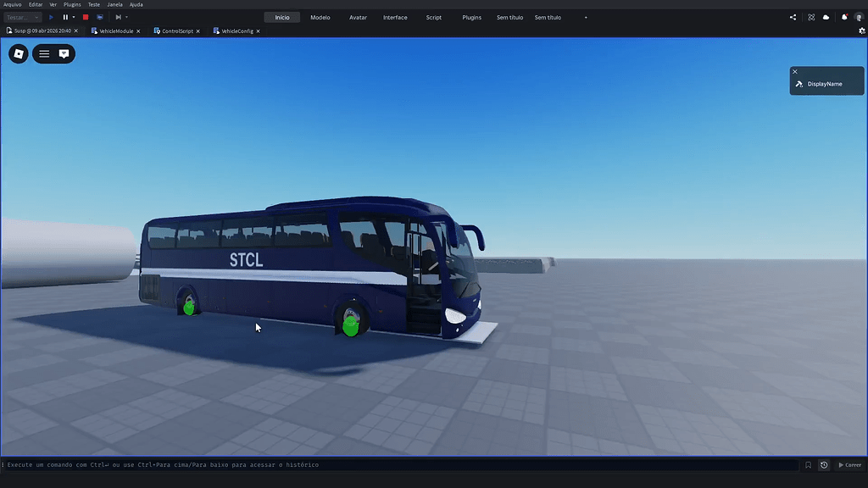The height and width of the screenshot is (488, 868).
Task: Switch to the Interface ribbon tab
Action: point(395,17)
